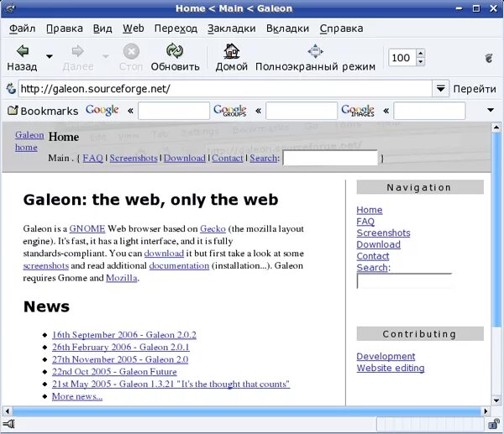Open the Вид menu
This screenshot has height=434, width=504.
(102, 29)
